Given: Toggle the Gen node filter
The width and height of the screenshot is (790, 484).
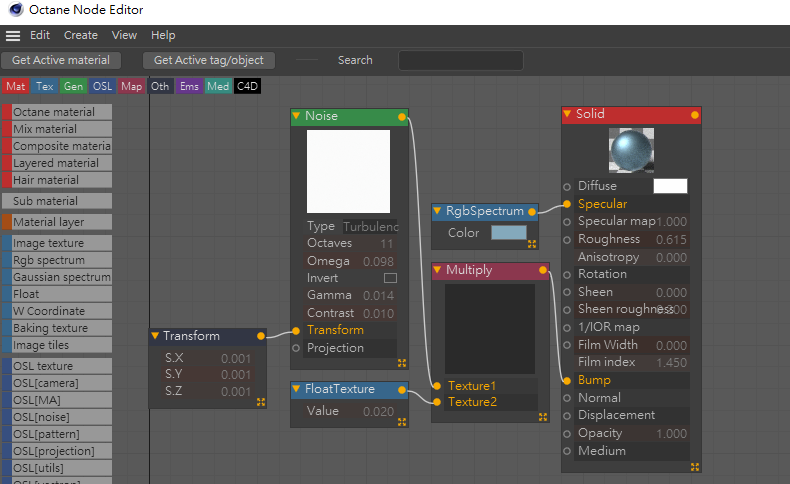Looking at the screenshot, I should point(74,86).
